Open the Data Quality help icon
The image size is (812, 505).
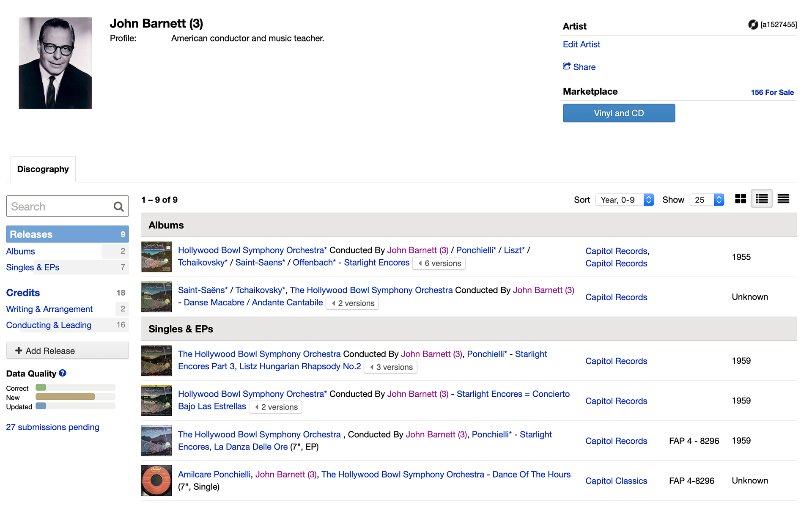point(63,373)
